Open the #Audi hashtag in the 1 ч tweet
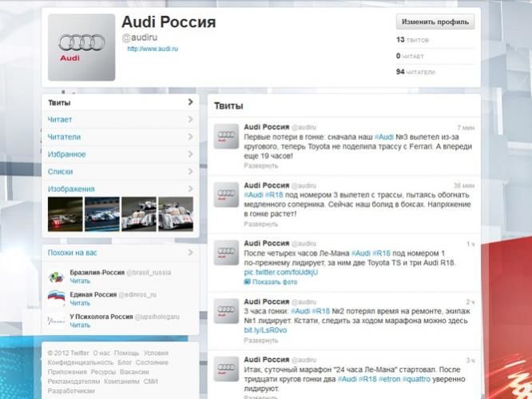This screenshot has height=399, width=532. (x=361, y=253)
